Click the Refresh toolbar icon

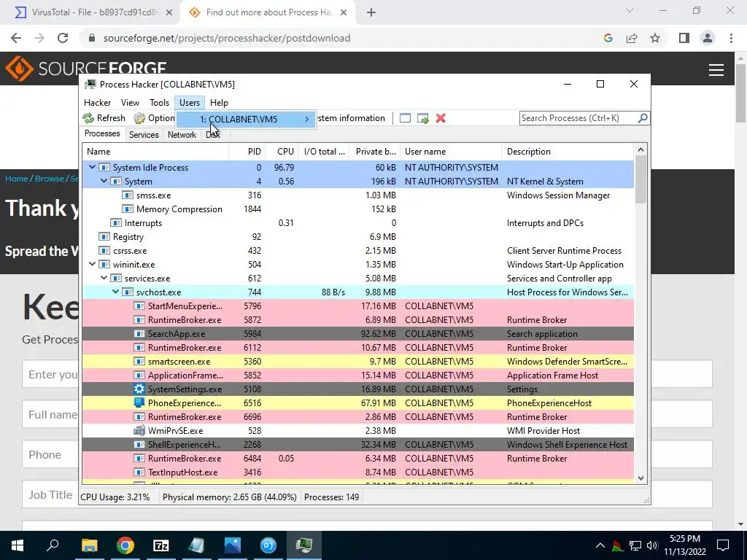tap(88, 118)
